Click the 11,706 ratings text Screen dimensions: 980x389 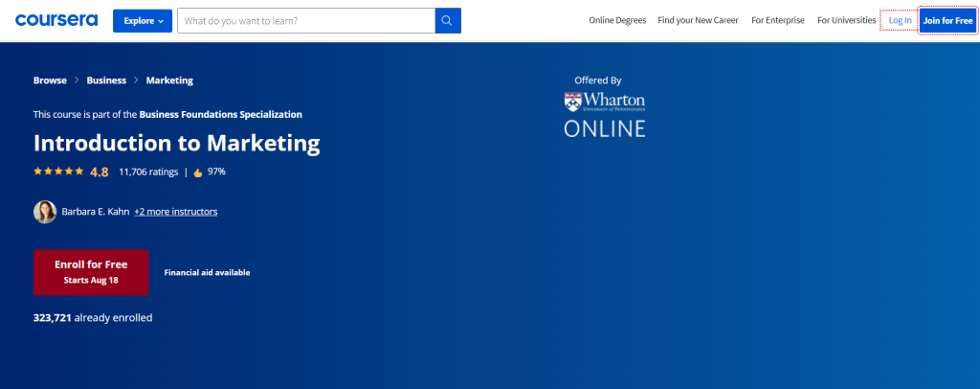148,172
